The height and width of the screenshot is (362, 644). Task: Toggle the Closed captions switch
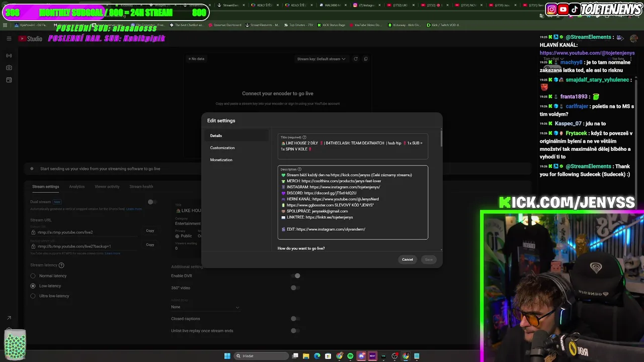pos(295,318)
